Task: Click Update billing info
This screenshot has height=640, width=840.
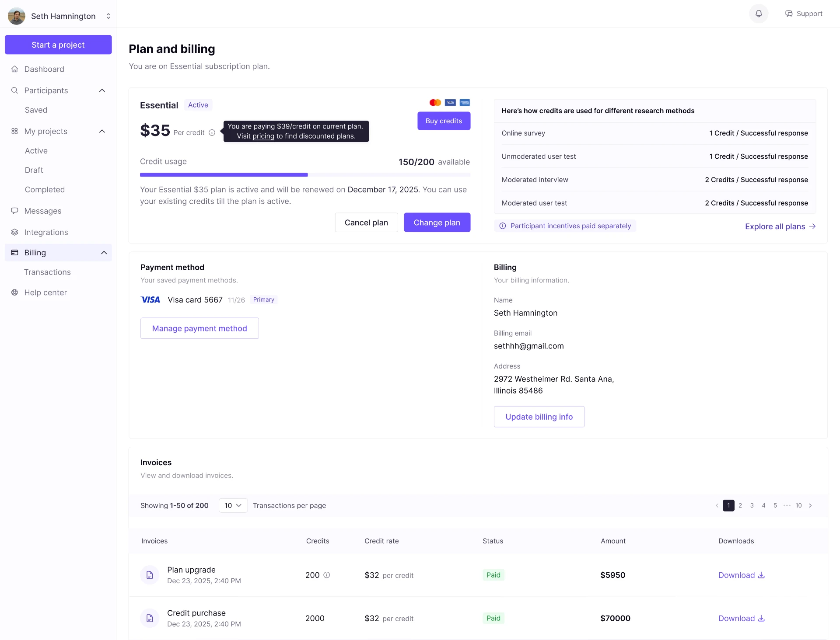Action: click(539, 417)
